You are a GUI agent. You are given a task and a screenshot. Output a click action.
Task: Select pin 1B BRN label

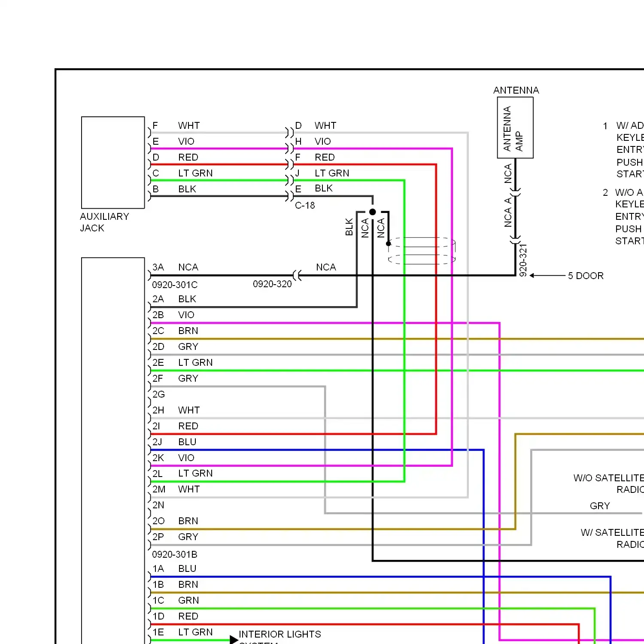pyautogui.click(x=175, y=584)
